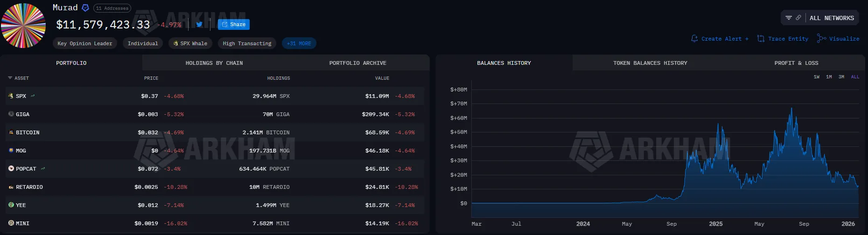Click the Visualize graph icon

[821, 38]
